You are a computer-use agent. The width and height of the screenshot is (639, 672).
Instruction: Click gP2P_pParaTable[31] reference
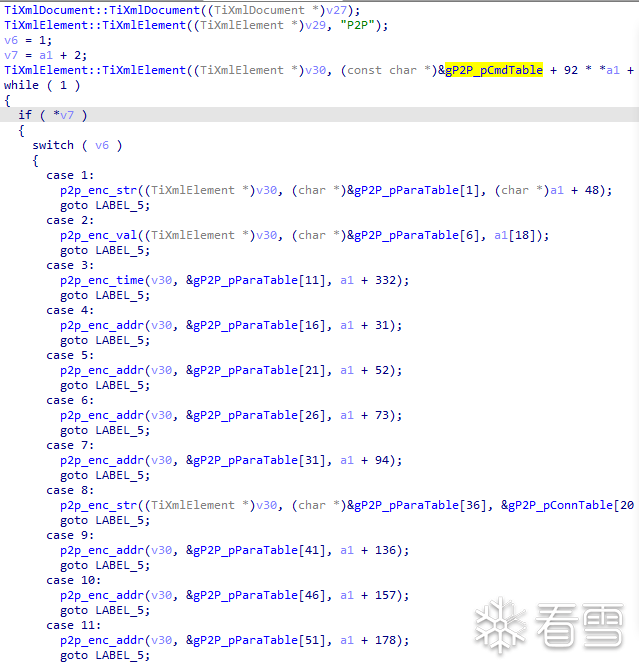258,460
